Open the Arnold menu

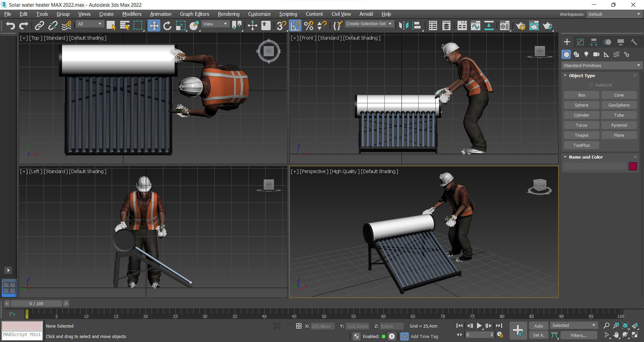point(366,14)
